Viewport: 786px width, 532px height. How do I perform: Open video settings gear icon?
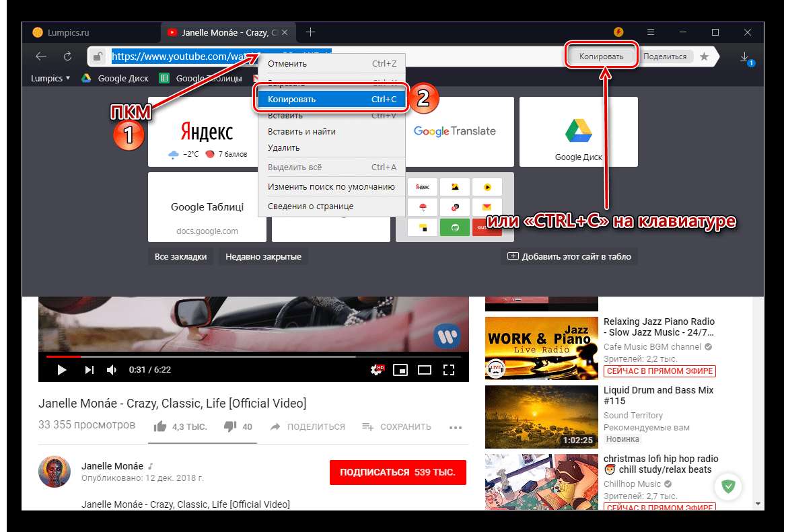(377, 370)
